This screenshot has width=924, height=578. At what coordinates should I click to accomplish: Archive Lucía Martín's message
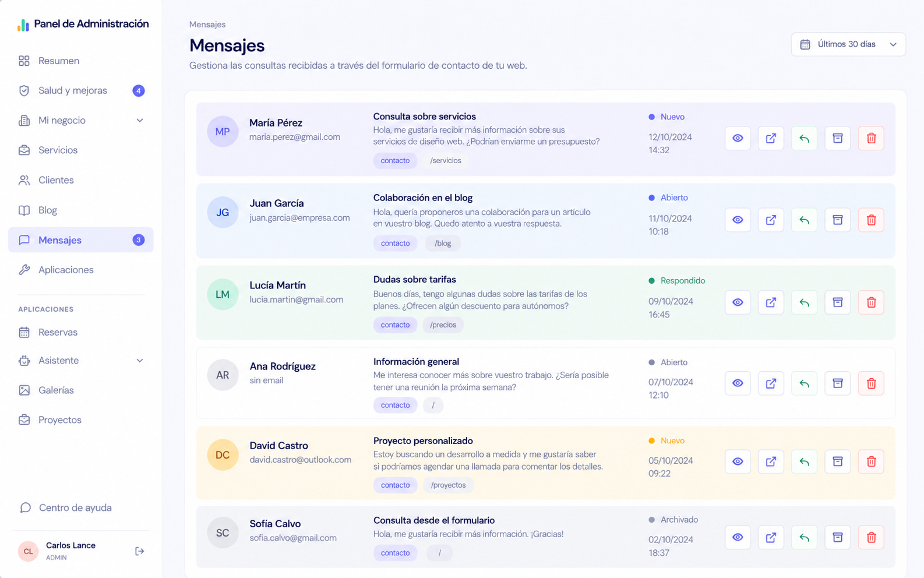(x=838, y=302)
